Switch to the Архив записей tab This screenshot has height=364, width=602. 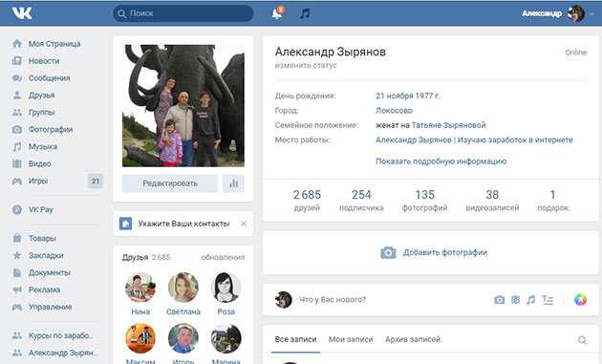point(413,339)
